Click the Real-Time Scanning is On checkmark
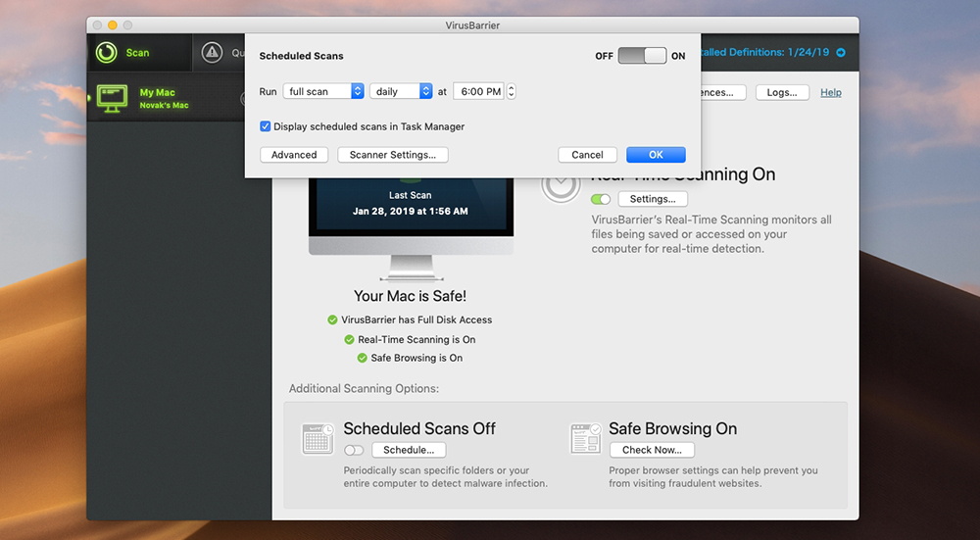This screenshot has height=540, width=980. pyautogui.click(x=350, y=339)
